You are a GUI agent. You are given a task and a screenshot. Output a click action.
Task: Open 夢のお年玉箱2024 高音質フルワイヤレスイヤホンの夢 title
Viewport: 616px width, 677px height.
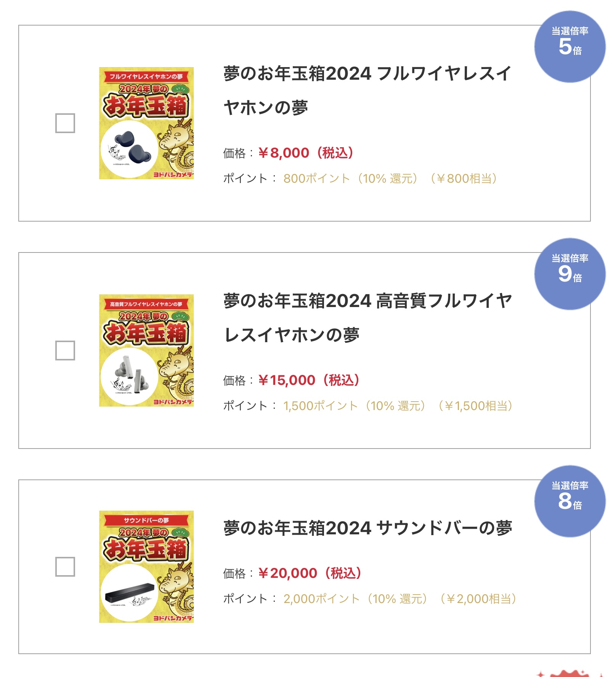(x=367, y=318)
